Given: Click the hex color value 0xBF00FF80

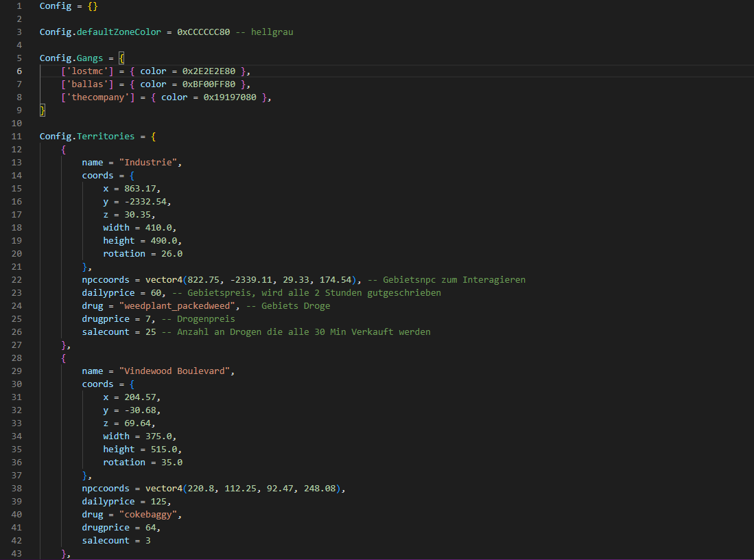Looking at the screenshot, I should click(208, 84).
